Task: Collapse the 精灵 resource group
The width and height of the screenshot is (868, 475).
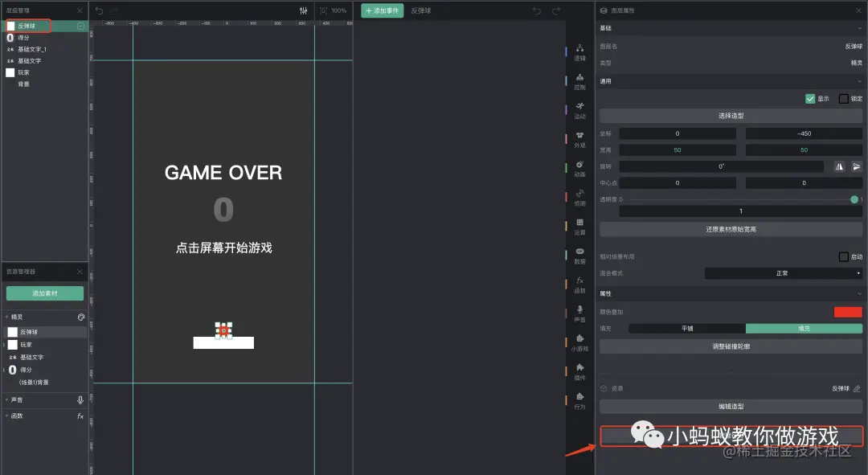Action: (x=6, y=317)
